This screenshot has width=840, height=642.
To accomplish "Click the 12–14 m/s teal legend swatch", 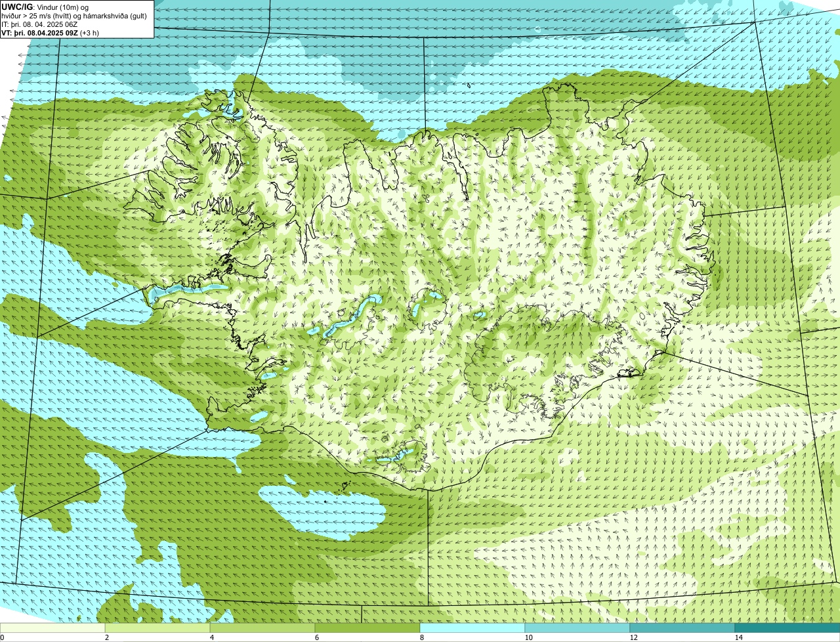I will [682, 628].
